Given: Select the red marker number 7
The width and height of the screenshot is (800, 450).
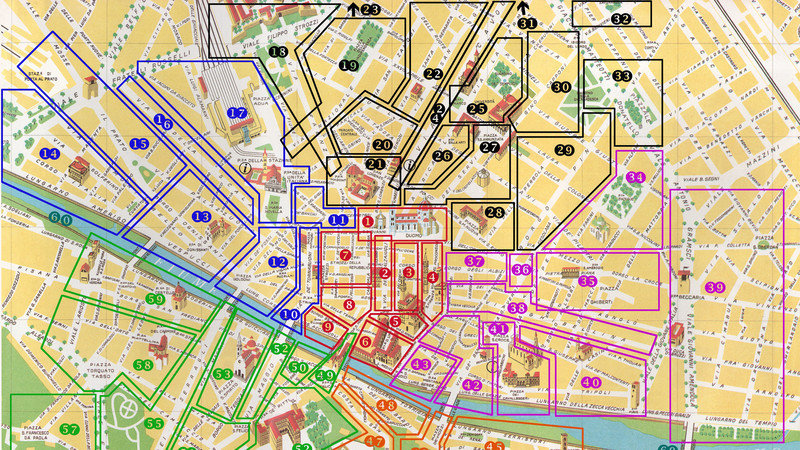Looking at the screenshot, I should [345, 255].
